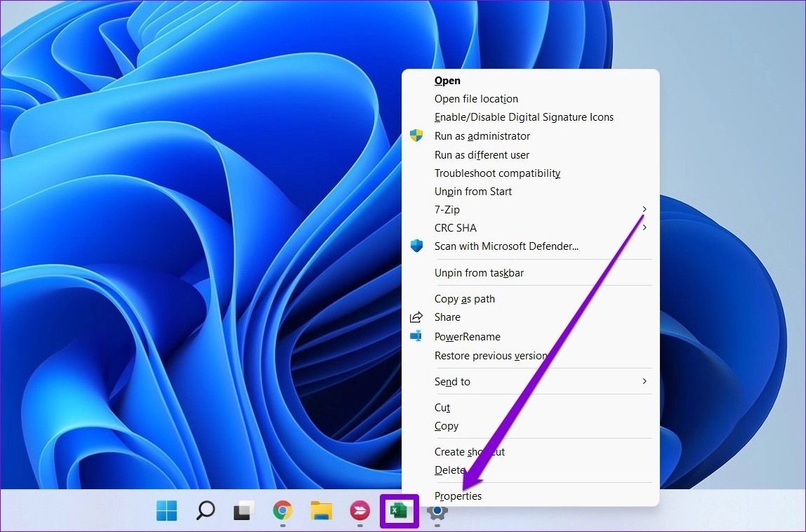
Task: Click the PowerRename icon in the context menu
Action: (x=416, y=336)
